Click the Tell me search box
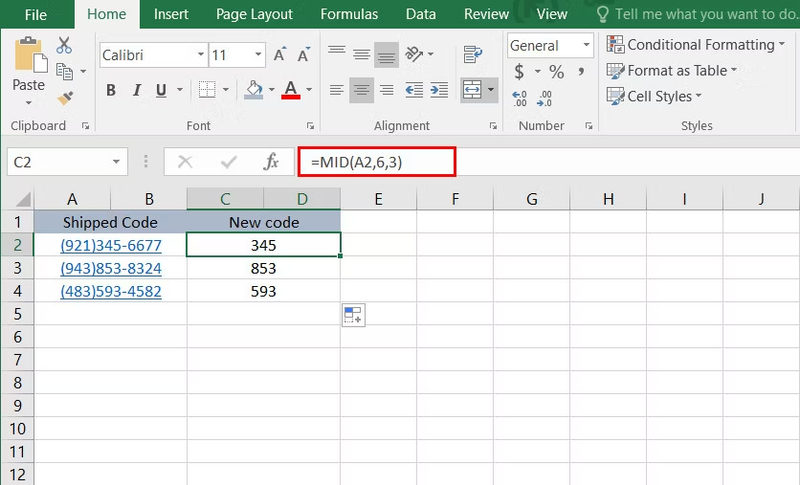The width and height of the screenshot is (800, 485). pyautogui.click(x=697, y=14)
